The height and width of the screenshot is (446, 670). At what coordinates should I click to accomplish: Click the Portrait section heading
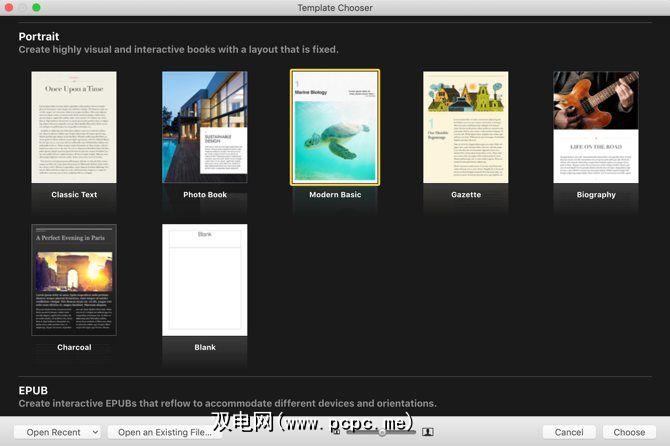(39, 36)
